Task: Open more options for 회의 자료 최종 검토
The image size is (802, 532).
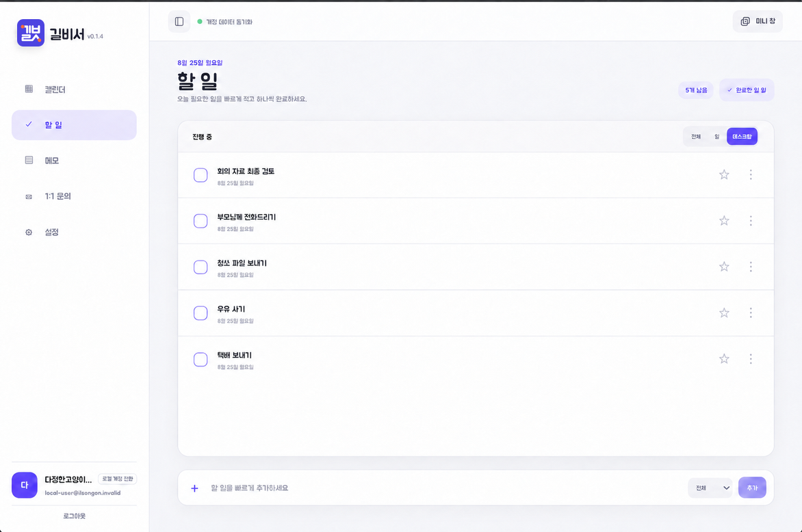Action: tap(751, 175)
